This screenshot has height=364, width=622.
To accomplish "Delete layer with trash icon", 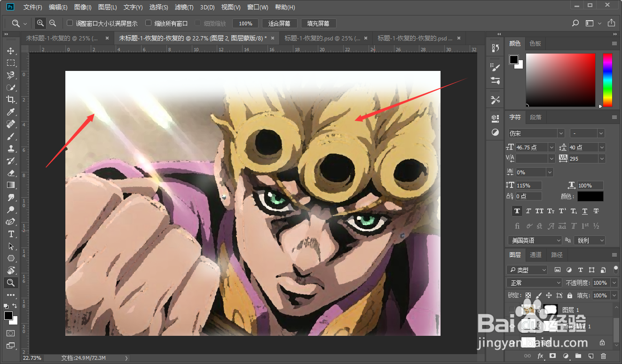I will click(x=604, y=356).
